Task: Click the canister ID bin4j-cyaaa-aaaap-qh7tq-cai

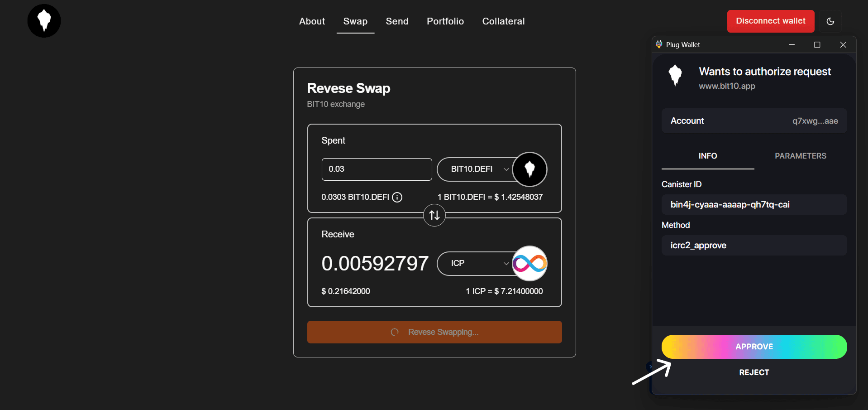Action: tap(754, 204)
